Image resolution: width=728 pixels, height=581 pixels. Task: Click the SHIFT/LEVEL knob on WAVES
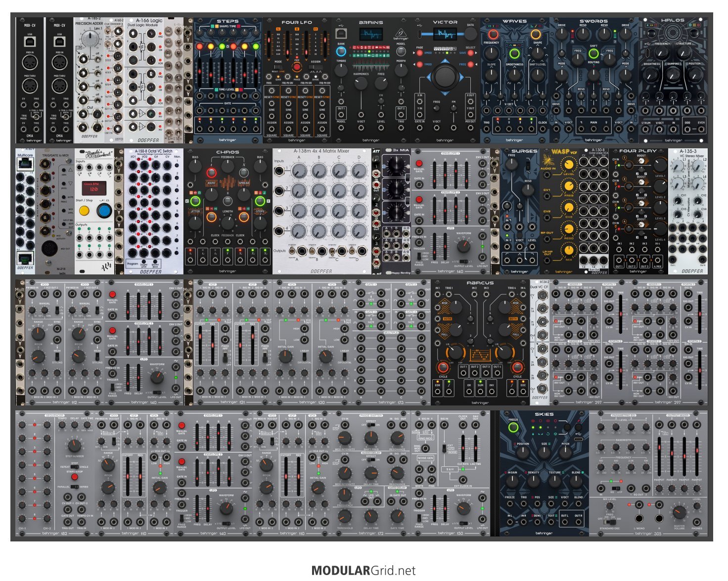coord(537,75)
